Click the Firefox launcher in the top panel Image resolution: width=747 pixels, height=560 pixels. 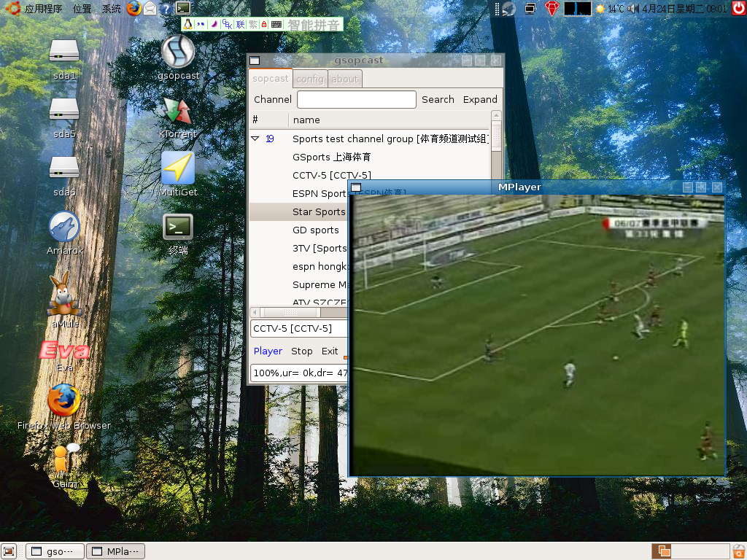click(134, 8)
